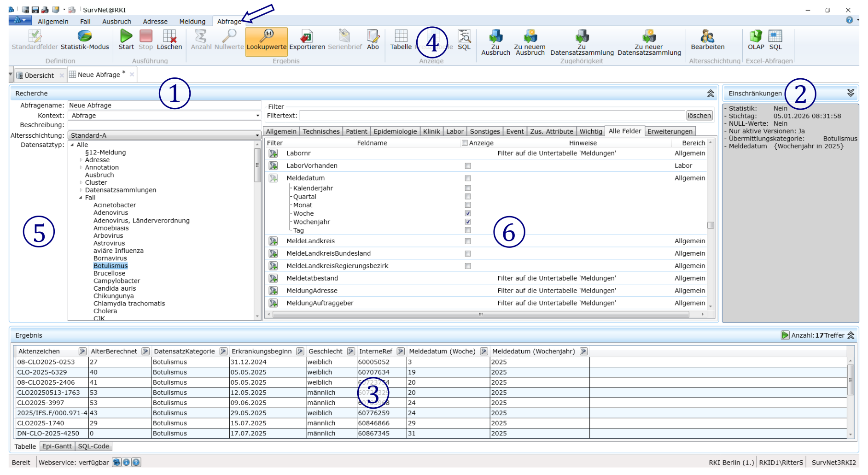Collapse the Fall tree node
The height and width of the screenshot is (475, 868).
click(x=81, y=198)
